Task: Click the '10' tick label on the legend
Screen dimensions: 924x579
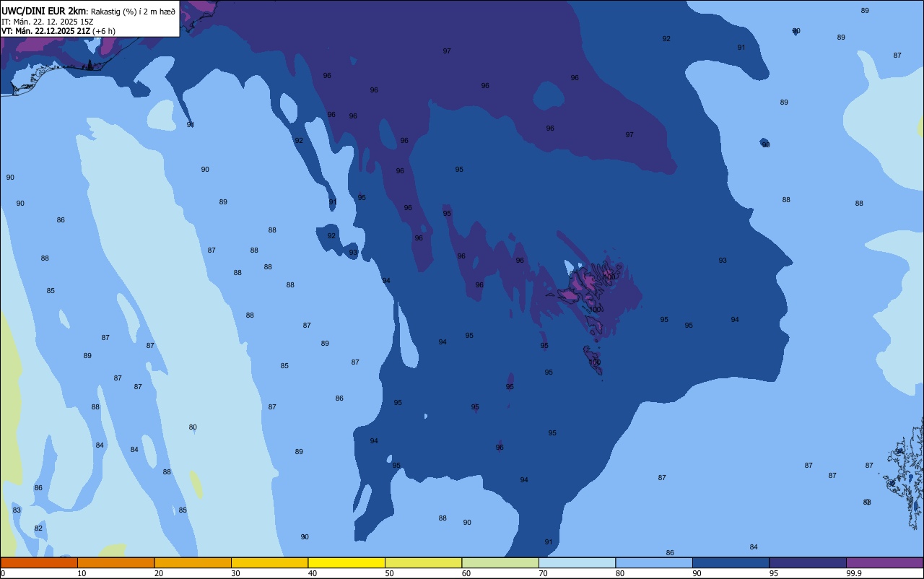Action: 82,573
